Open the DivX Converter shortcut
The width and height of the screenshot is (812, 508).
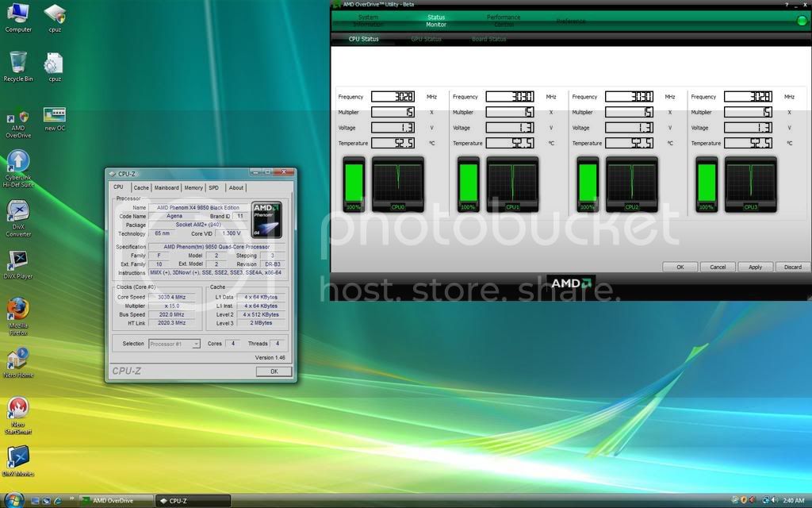[x=18, y=218]
